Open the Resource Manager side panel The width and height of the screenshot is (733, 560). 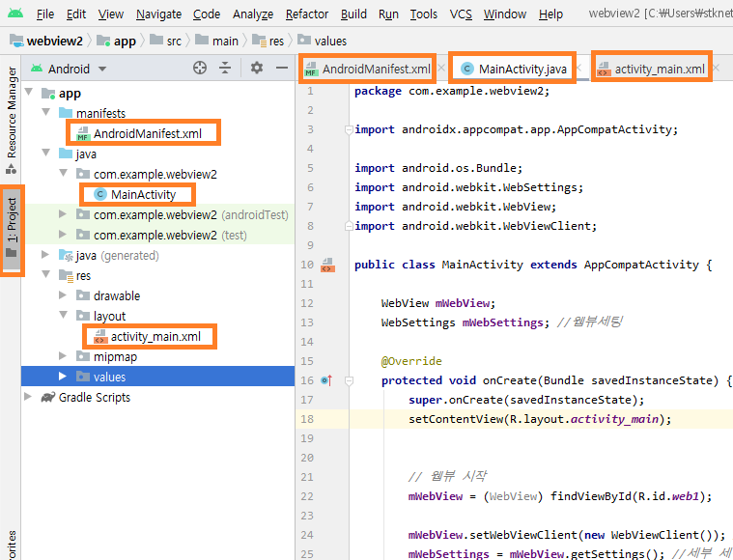pos(12,118)
